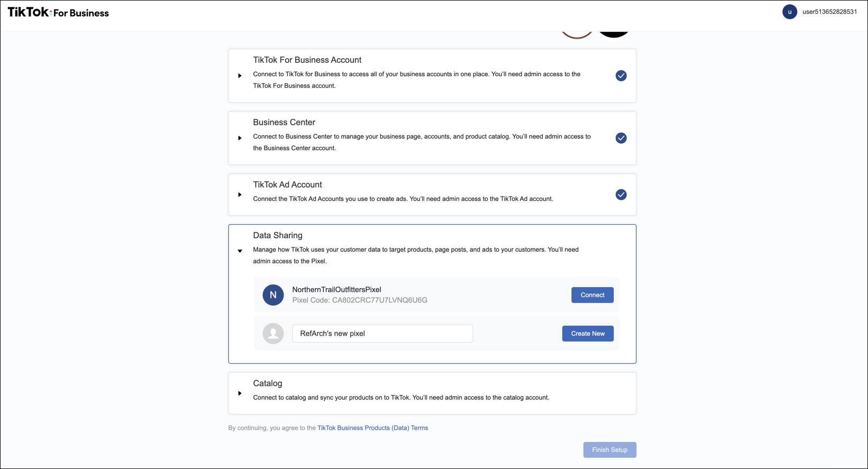Image resolution: width=868 pixels, height=469 pixels.
Task: Expand the TikTok Ad Account section
Action: click(x=240, y=195)
